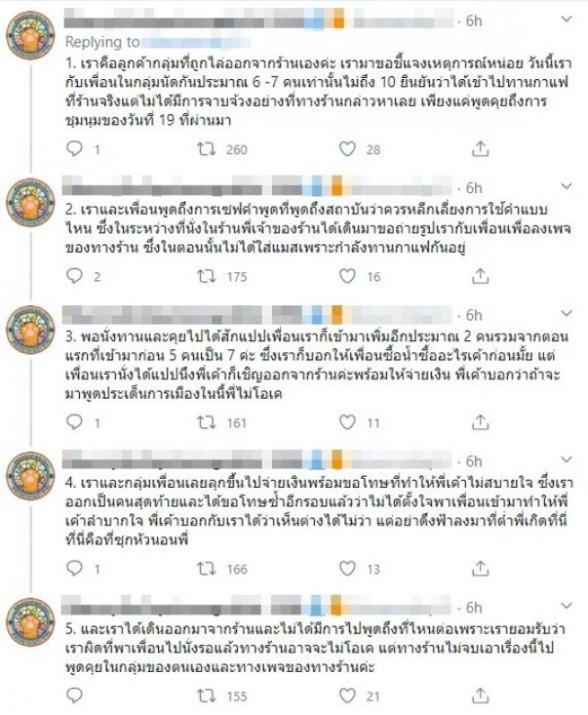Like the tweet with 13 likes
This screenshot has width=588, height=715.
pyautogui.click(x=347, y=569)
